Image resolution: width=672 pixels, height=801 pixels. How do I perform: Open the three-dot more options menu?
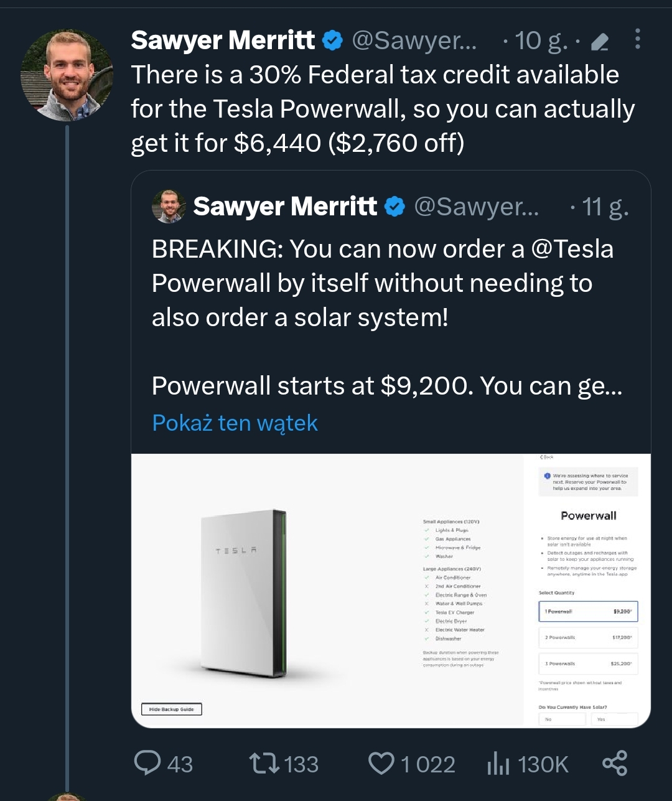(638, 39)
